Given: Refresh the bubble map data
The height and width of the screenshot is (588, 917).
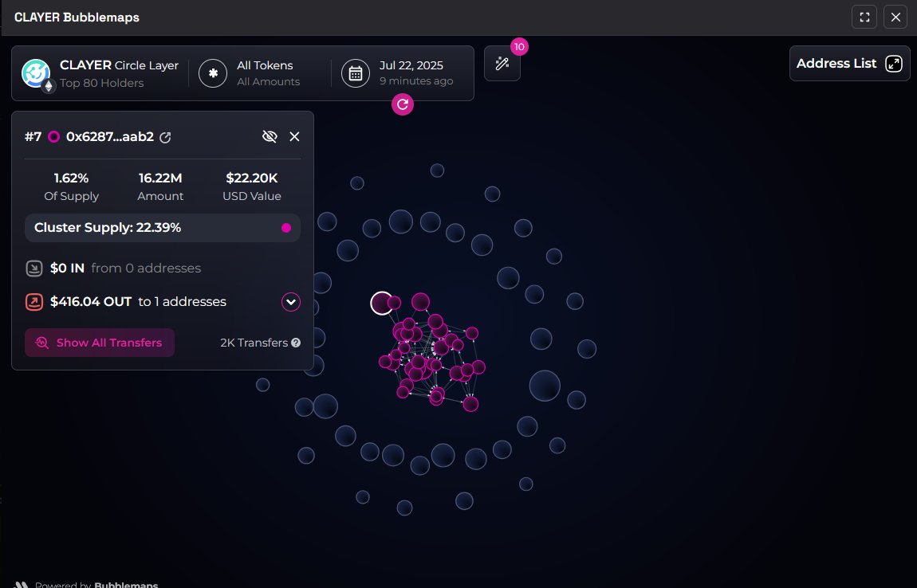Looking at the screenshot, I should click(x=403, y=104).
